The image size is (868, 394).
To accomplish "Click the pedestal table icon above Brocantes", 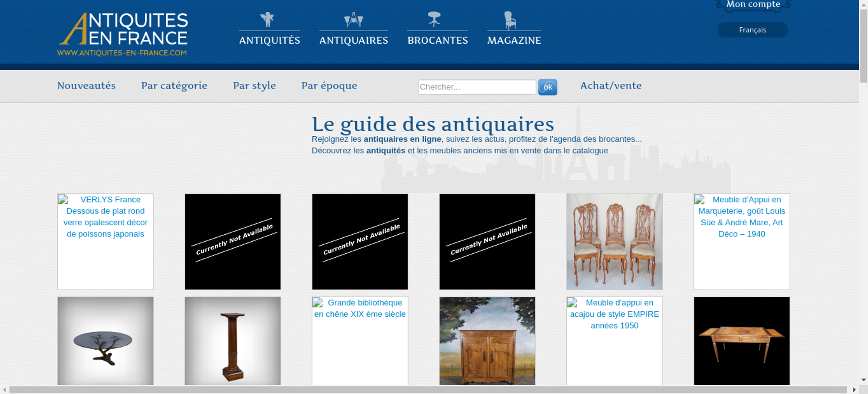I will 434,20.
